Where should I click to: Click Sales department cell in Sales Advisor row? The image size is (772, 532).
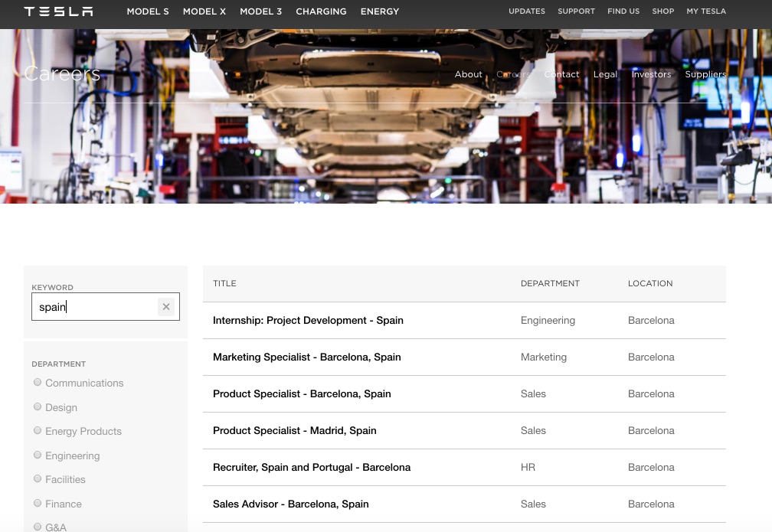[533, 504]
